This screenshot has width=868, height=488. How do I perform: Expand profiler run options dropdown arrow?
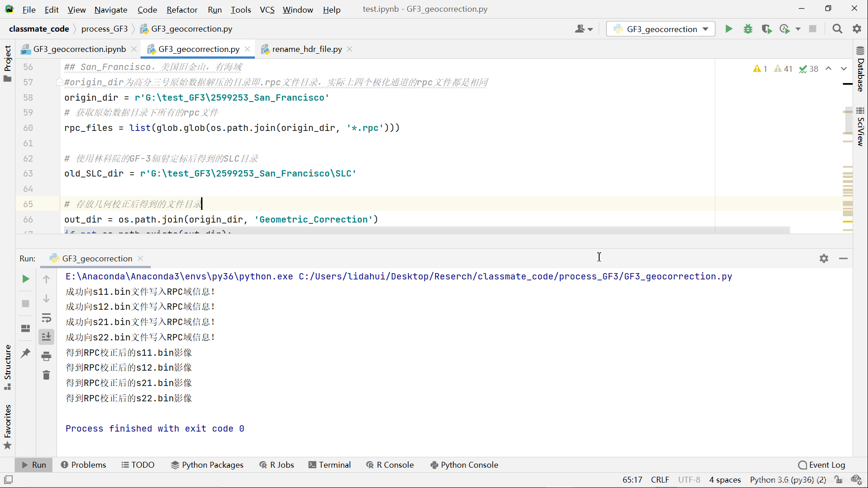(798, 29)
